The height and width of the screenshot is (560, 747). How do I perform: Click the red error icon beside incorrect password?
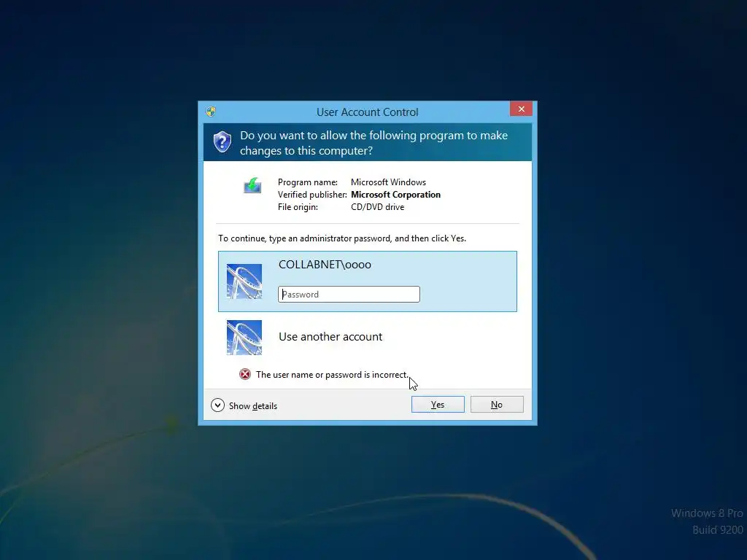pos(245,374)
